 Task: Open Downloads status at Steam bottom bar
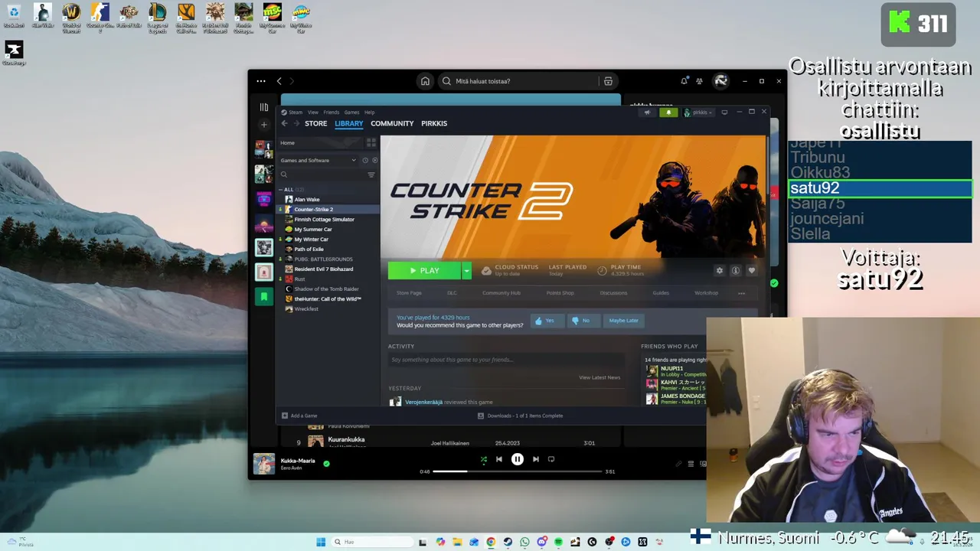(x=520, y=416)
